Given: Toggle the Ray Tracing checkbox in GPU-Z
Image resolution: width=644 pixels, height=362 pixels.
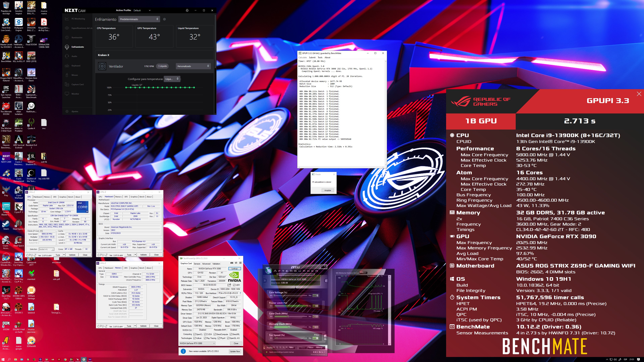Looking at the screenshot, I should [x=205, y=338].
